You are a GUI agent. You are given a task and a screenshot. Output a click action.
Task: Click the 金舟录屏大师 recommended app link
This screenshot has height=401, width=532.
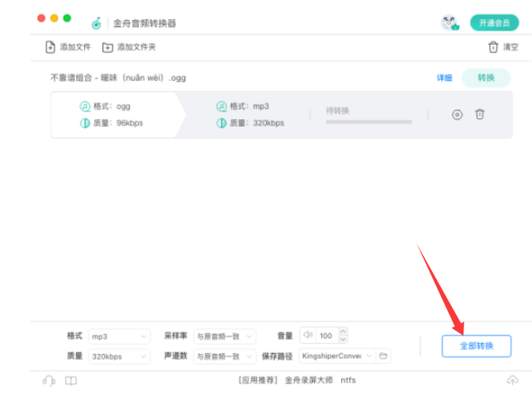pyautogui.click(x=308, y=380)
